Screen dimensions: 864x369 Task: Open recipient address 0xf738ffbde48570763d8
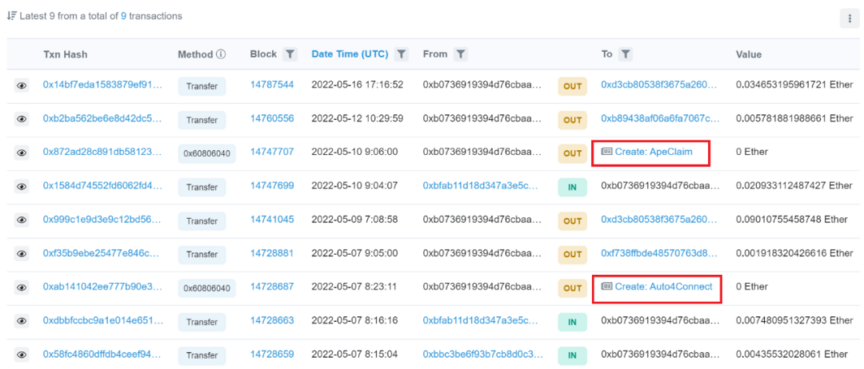tap(660, 253)
